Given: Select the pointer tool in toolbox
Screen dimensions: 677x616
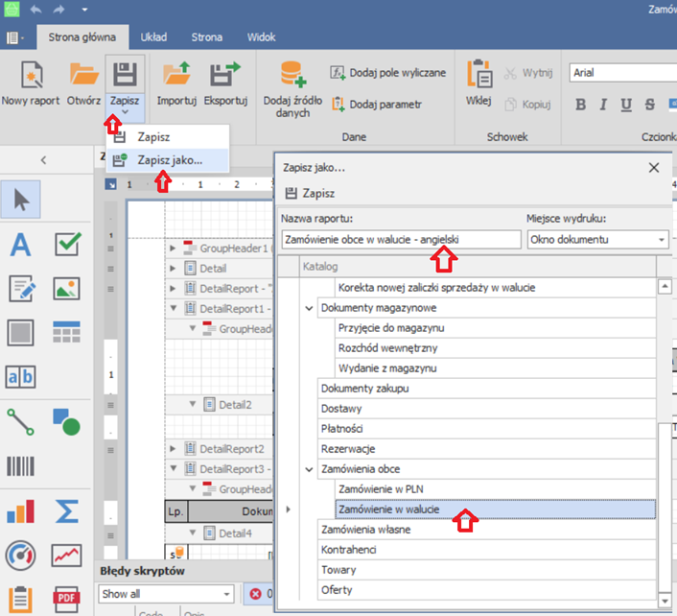Looking at the screenshot, I should pos(21,200).
